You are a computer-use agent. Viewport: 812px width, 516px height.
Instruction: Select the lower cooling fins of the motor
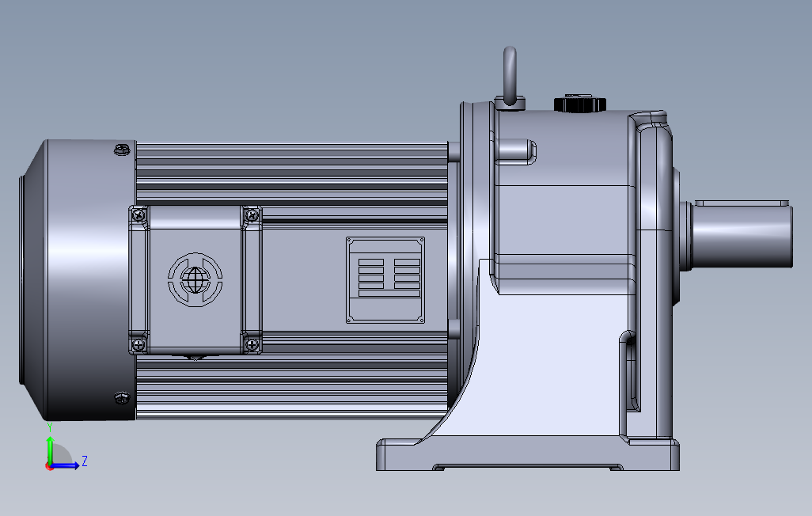pyautogui.click(x=291, y=388)
